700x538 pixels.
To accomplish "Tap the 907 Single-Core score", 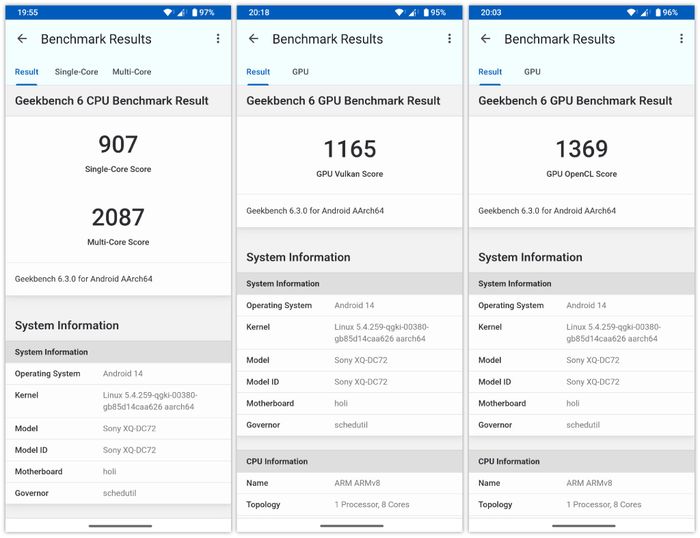I will tap(118, 144).
